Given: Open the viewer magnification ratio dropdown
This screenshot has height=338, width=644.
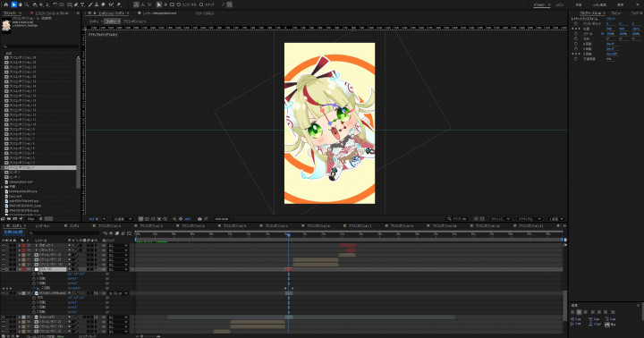Looking at the screenshot, I should [x=97, y=219].
